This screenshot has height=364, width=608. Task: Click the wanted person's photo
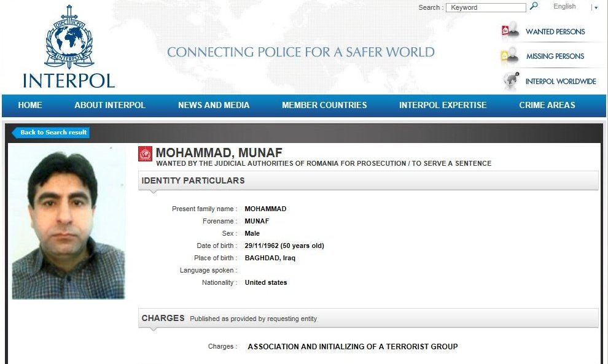pos(68,222)
